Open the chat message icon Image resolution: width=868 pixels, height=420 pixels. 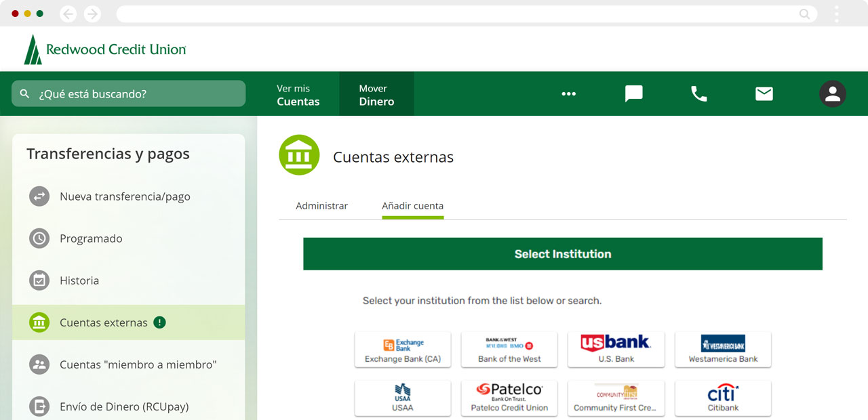[x=633, y=93]
